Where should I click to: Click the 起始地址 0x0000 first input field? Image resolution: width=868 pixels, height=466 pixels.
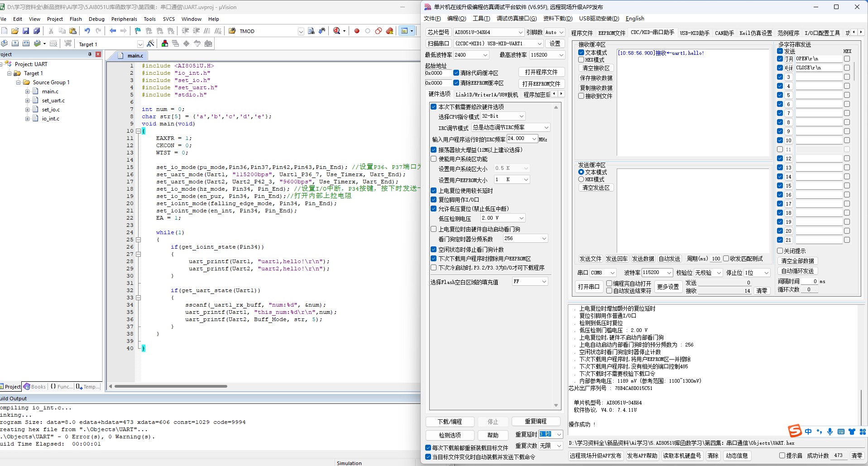pyautogui.click(x=438, y=73)
